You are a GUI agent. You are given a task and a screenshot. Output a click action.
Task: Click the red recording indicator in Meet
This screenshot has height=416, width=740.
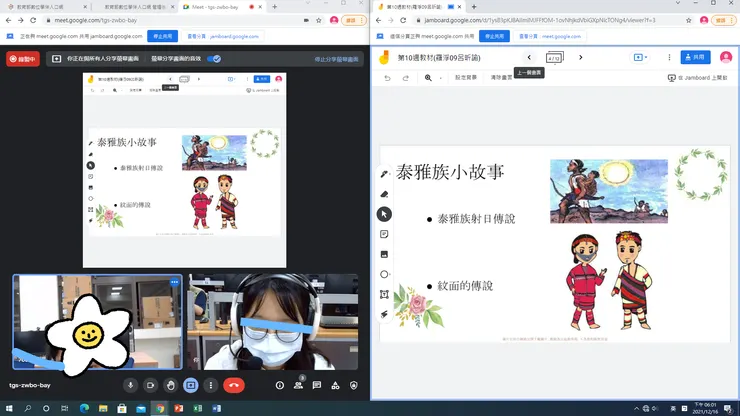[23, 59]
